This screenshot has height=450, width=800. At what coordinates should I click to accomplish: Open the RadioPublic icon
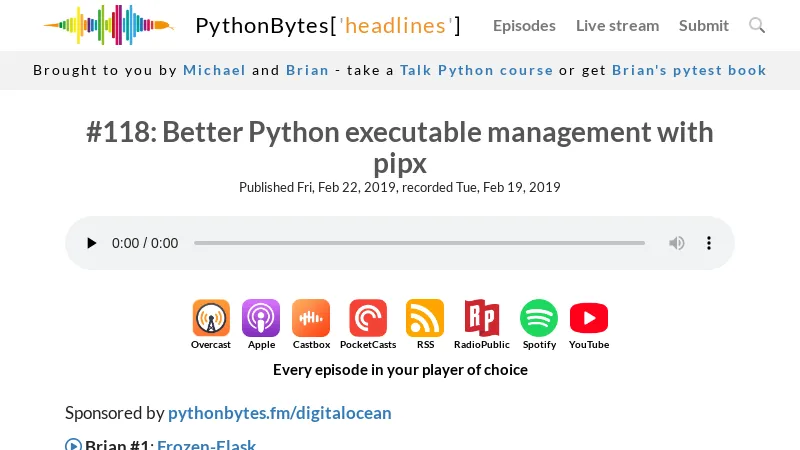(481, 318)
